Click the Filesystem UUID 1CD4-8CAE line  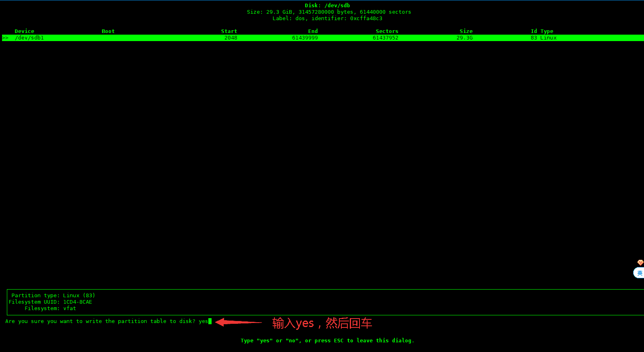(50, 302)
